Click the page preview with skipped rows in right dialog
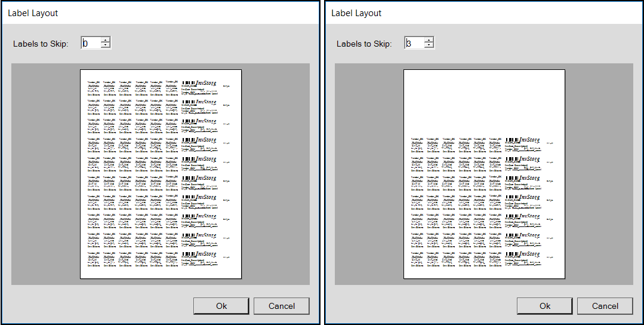This screenshot has height=325, width=644. pos(484,174)
